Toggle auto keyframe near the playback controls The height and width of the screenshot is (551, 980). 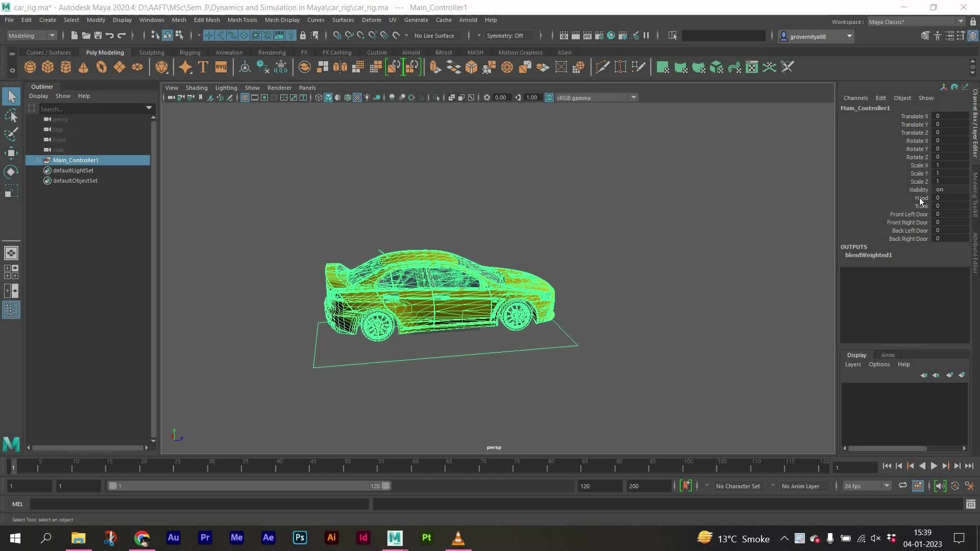(954, 486)
